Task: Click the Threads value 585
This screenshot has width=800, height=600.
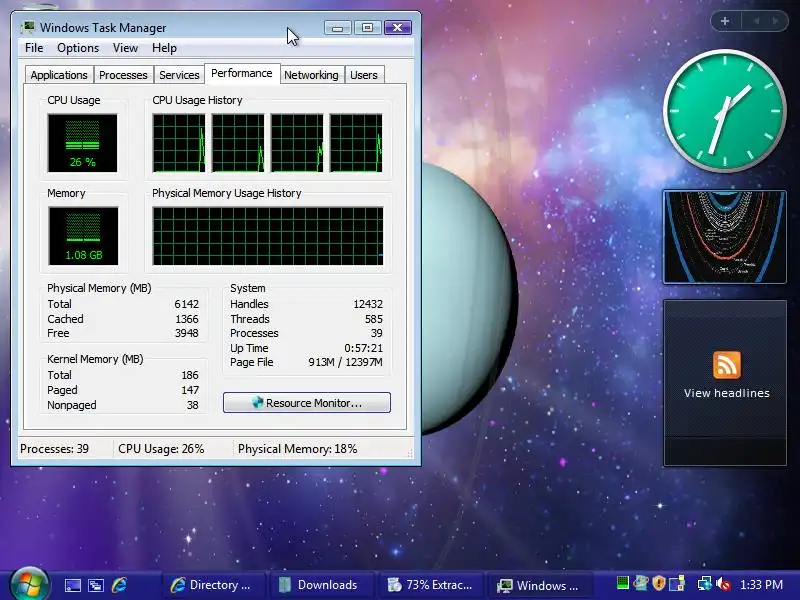Action: pos(373,319)
